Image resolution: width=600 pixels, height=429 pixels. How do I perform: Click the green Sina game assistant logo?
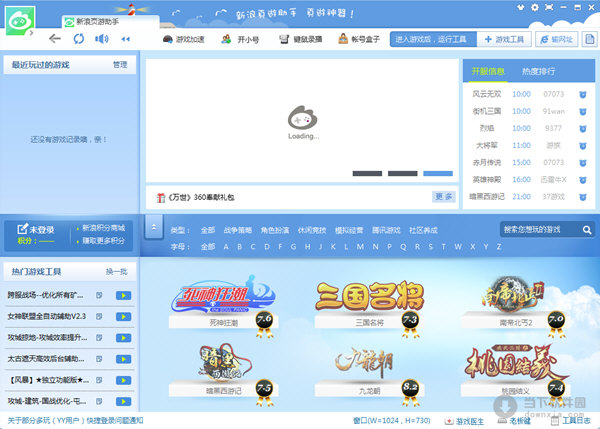point(20,21)
